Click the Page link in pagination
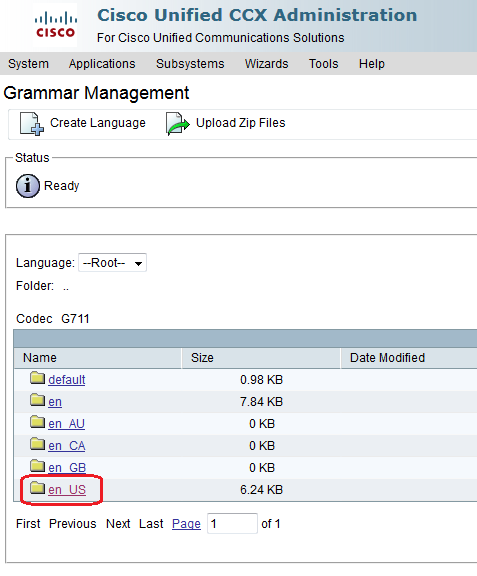Screen dimensions: 477x576 pyautogui.click(x=186, y=523)
